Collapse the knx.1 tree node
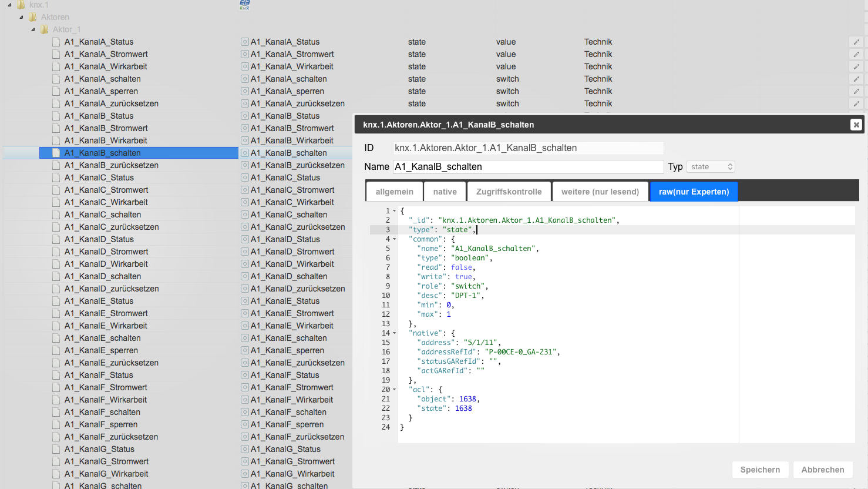The height and width of the screenshot is (489, 868). (x=9, y=5)
